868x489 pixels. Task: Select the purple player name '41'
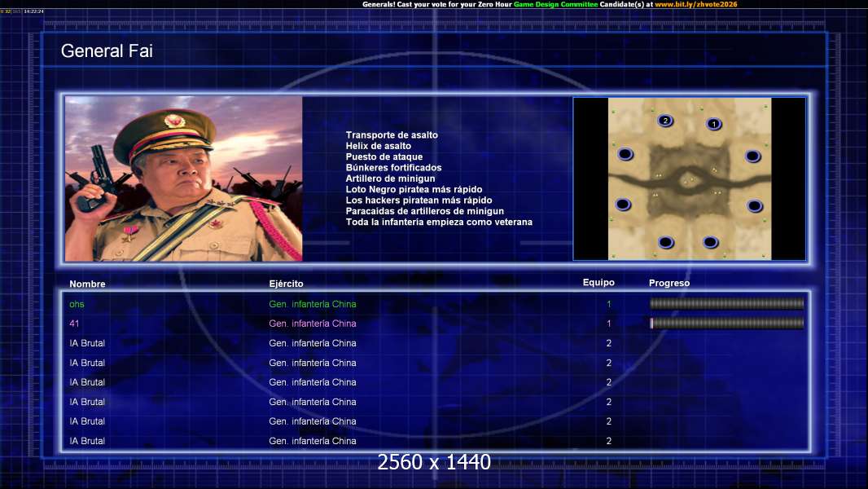(x=74, y=324)
